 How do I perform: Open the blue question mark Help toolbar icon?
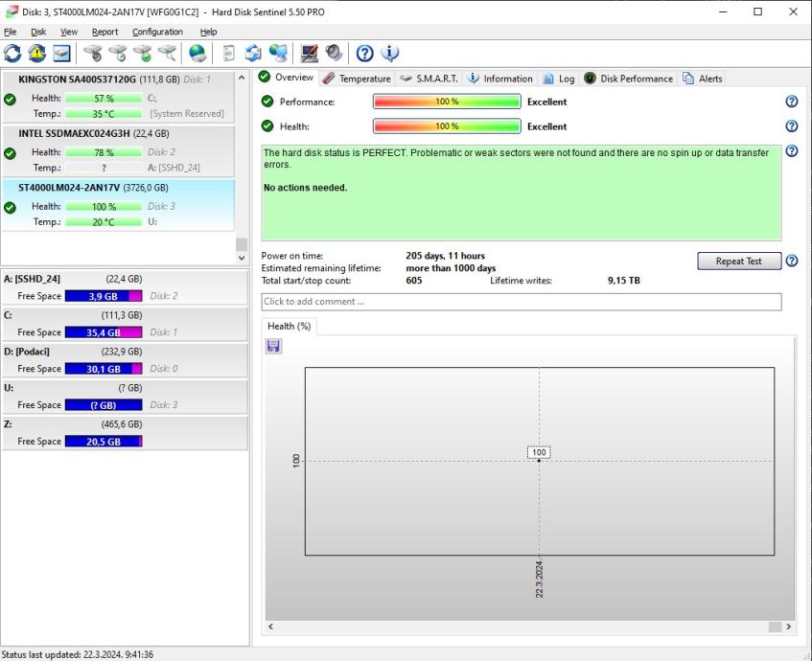365,53
